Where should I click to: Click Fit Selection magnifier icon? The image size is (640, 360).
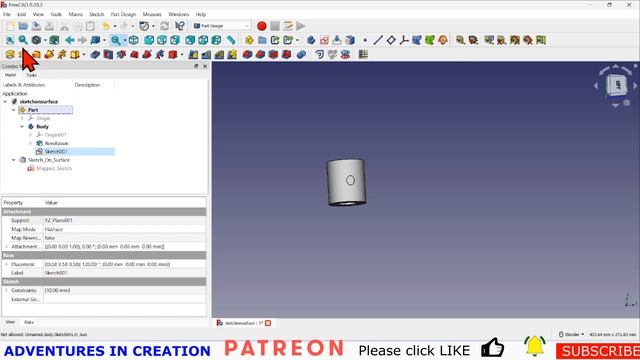point(23,40)
